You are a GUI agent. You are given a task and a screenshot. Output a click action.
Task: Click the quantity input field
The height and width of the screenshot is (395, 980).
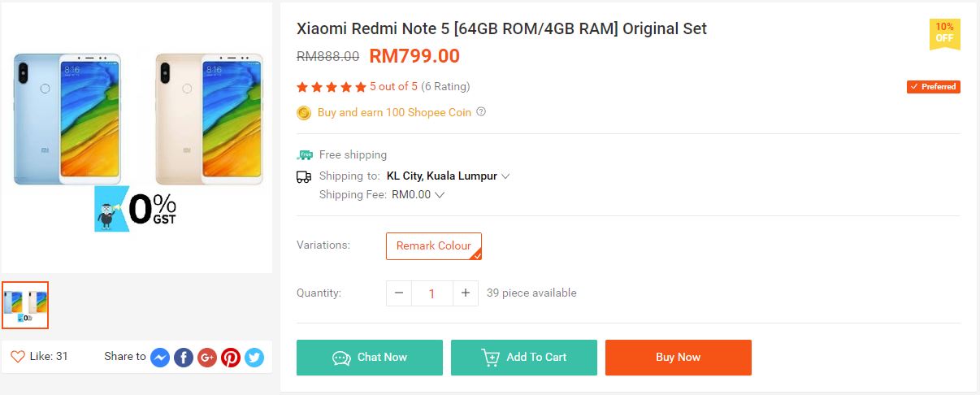[x=431, y=293]
